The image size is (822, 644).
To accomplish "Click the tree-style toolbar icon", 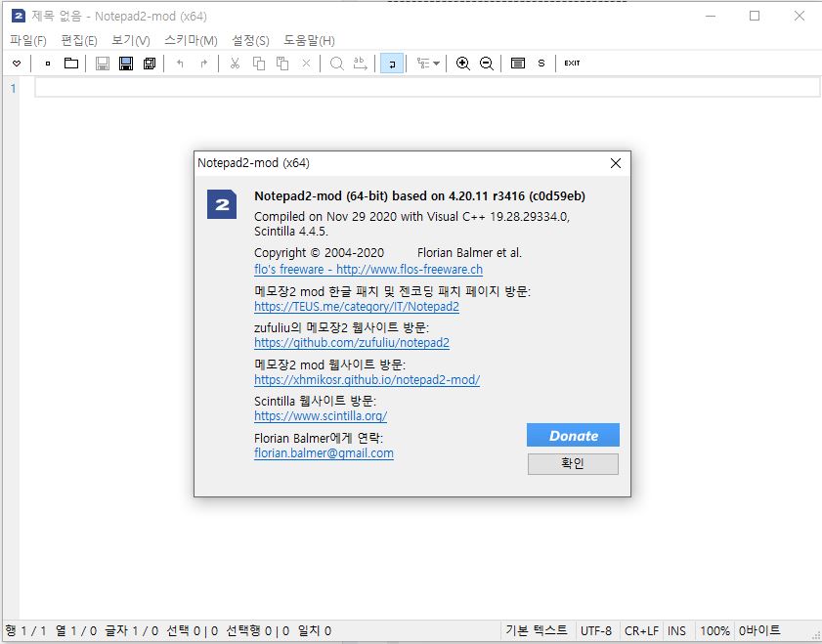I will click(x=423, y=64).
